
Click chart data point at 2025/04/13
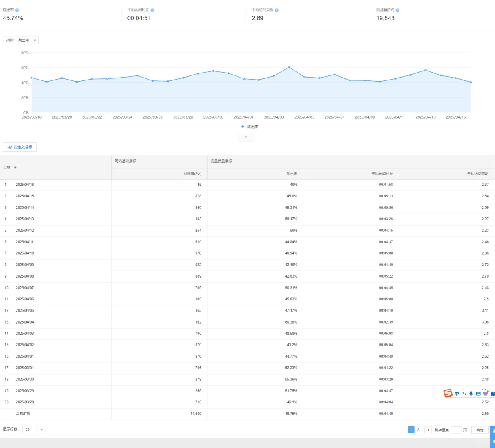[426, 70]
